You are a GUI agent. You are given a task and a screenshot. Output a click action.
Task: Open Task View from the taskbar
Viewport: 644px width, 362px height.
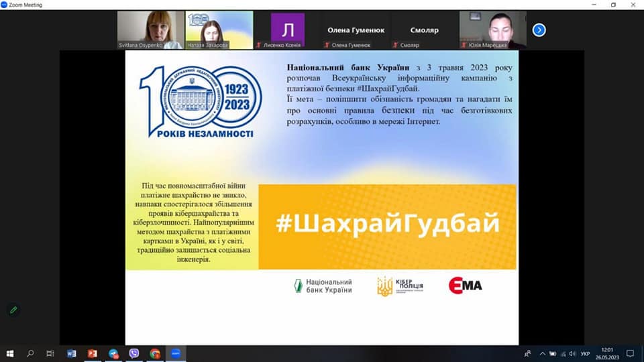click(50, 353)
